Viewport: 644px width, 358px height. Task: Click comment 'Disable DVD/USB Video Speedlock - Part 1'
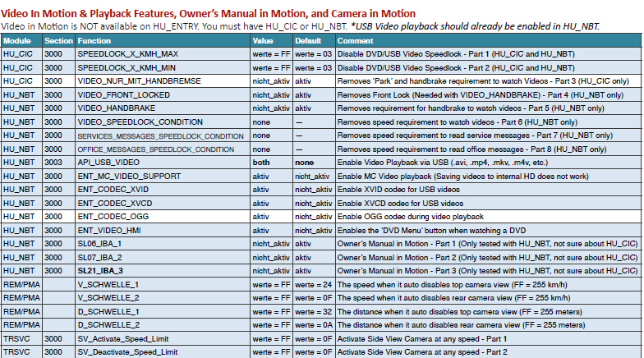tap(456, 54)
